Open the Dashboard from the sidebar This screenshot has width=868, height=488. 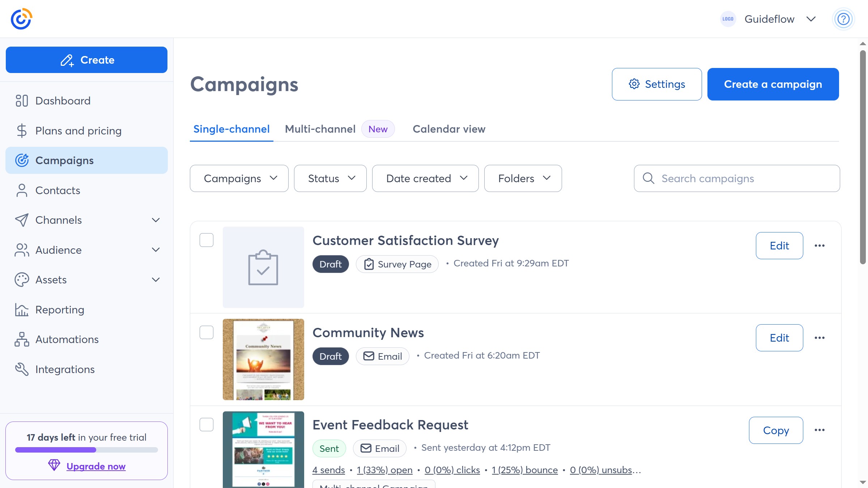(x=63, y=100)
